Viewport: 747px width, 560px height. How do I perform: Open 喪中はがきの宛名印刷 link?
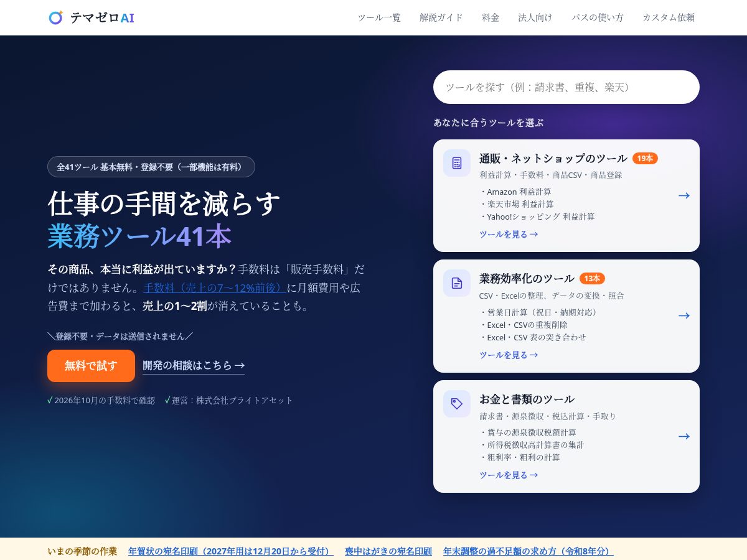(x=388, y=551)
